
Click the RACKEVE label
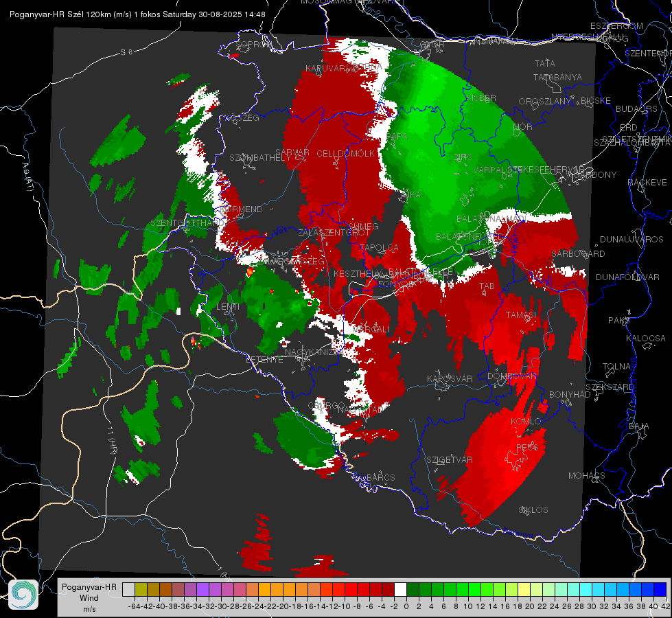pyautogui.click(x=647, y=183)
